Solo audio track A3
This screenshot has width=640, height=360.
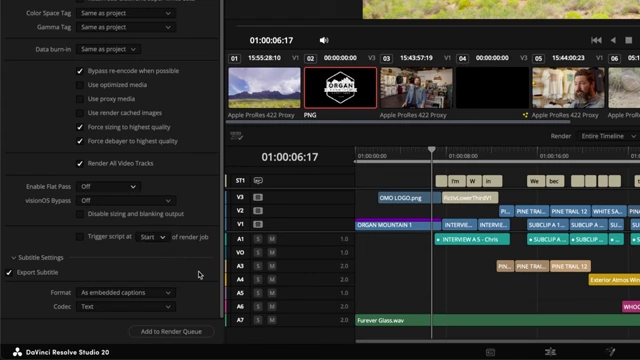point(258,266)
